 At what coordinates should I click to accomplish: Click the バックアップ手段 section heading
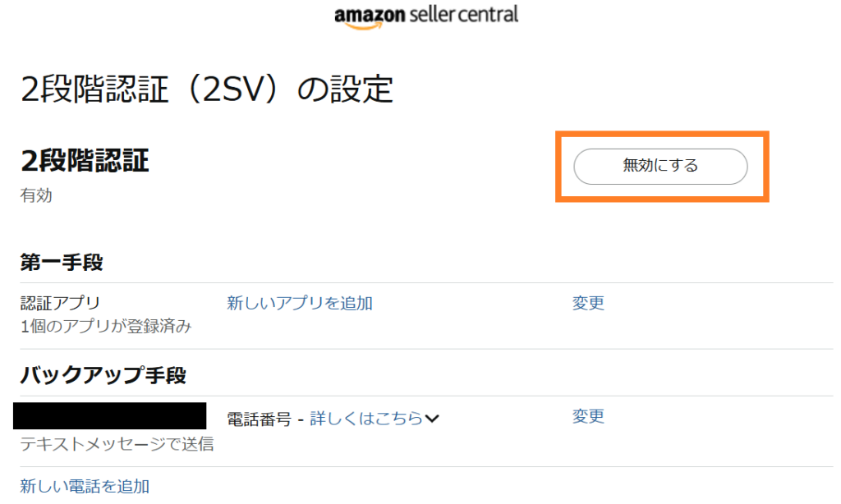[x=103, y=375]
